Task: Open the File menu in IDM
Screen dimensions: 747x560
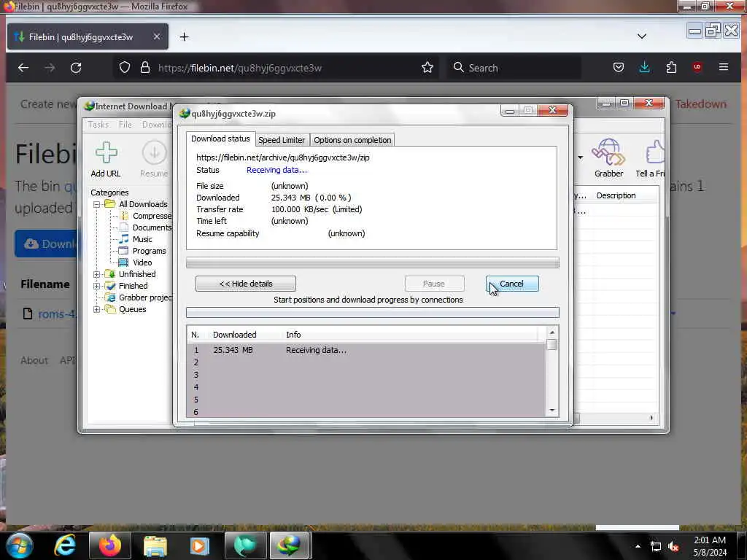Action: [125, 124]
